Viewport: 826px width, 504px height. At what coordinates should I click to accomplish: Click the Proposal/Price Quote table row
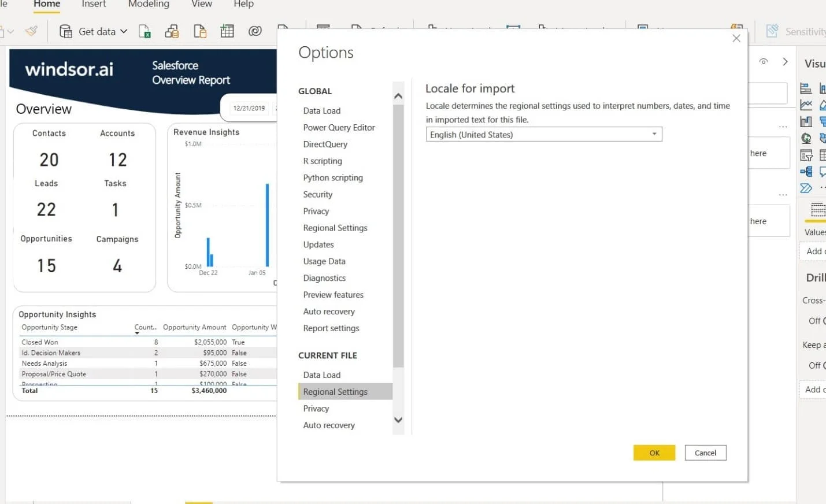pos(149,374)
